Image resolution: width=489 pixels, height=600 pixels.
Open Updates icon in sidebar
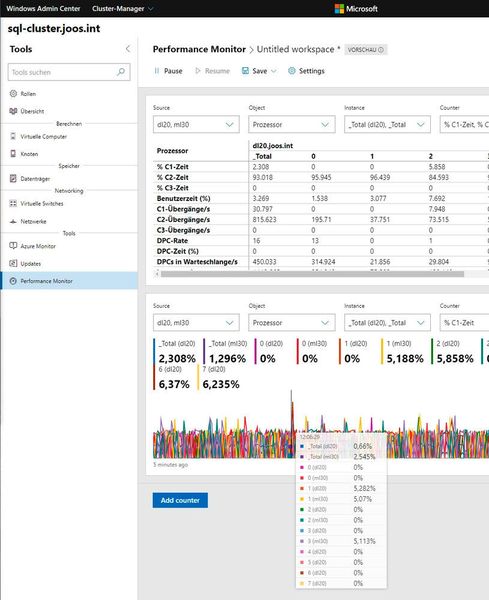[13, 263]
